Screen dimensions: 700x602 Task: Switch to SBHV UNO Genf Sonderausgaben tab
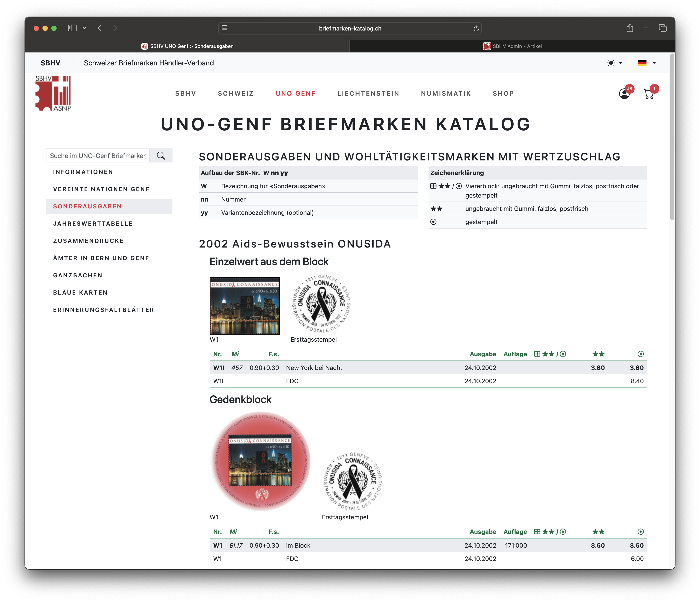187,46
